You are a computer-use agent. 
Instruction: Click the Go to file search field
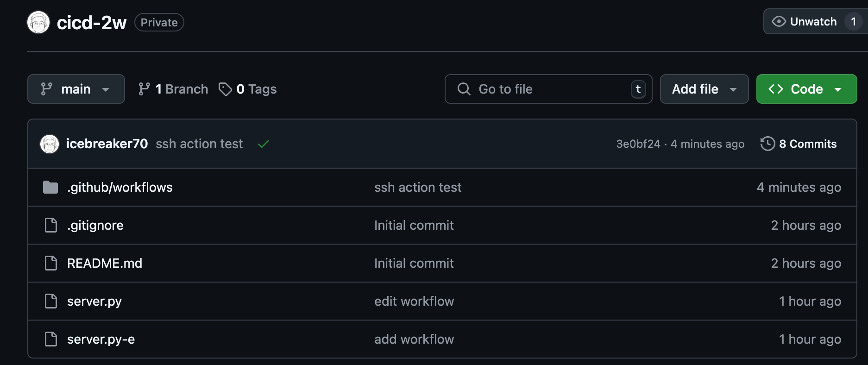coord(548,89)
